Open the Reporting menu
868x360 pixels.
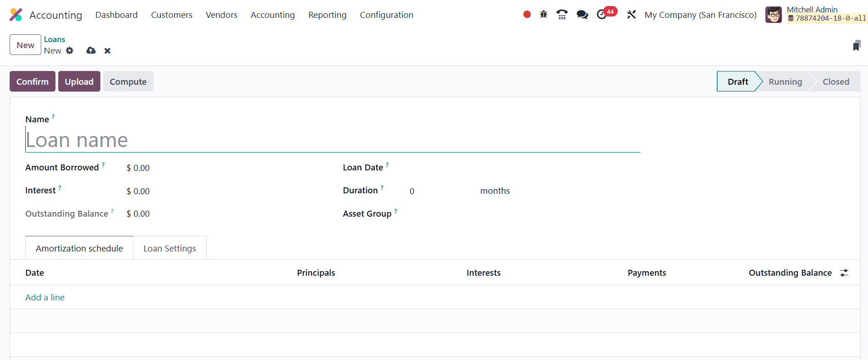click(327, 15)
